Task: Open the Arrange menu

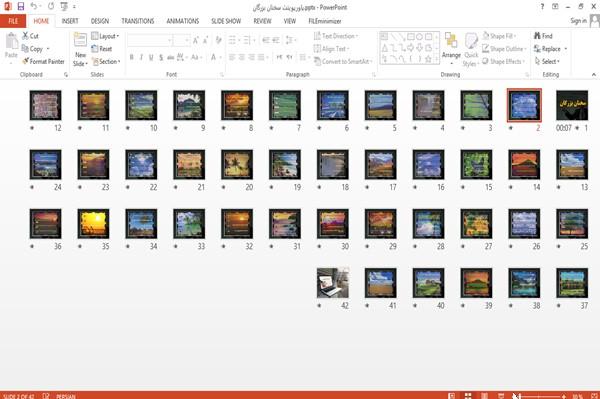Action: [x=451, y=49]
